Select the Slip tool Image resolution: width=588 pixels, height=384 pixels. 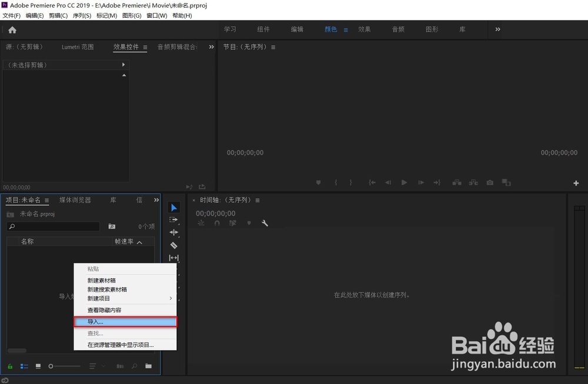coord(173,258)
